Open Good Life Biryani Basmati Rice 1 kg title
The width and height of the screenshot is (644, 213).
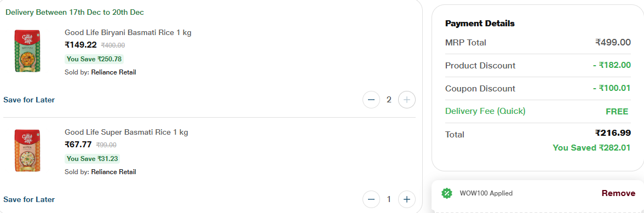pyautogui.click(x=128, y=32)
